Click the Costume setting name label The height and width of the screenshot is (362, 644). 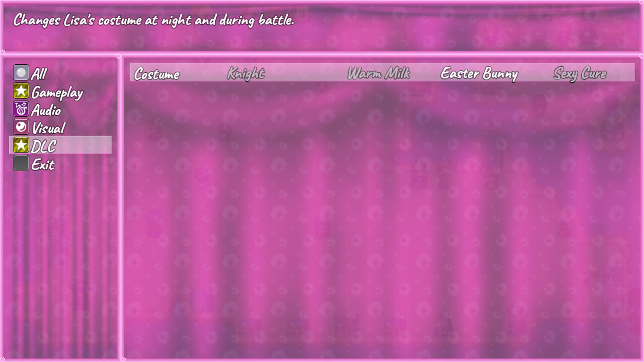coord(157,74)
